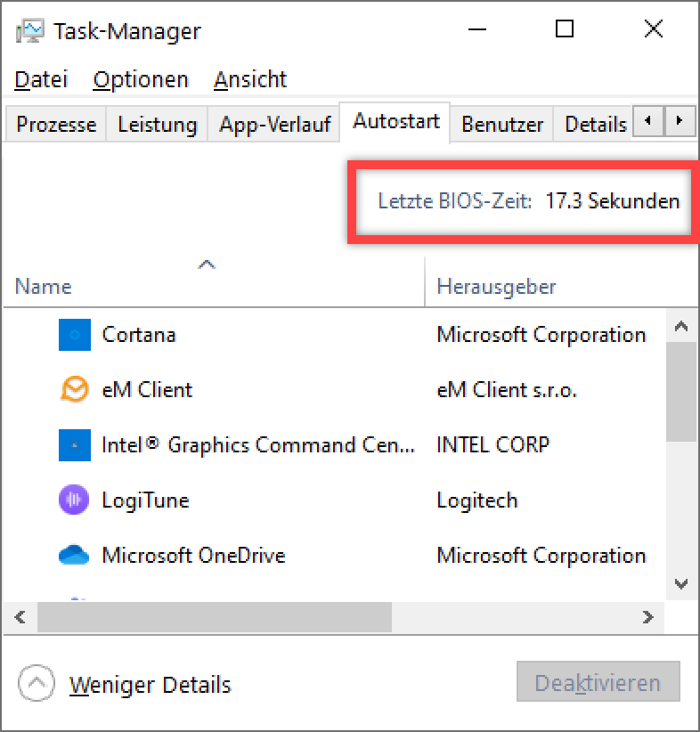700x732 pixels.
Task: Click the Cortana app icon
Action: (75, 335)
